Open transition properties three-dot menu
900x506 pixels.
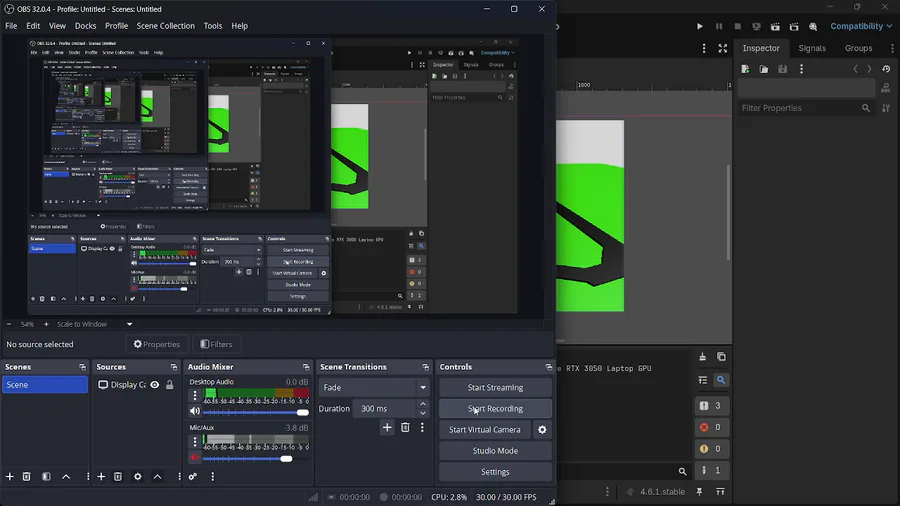coord(422,427)
